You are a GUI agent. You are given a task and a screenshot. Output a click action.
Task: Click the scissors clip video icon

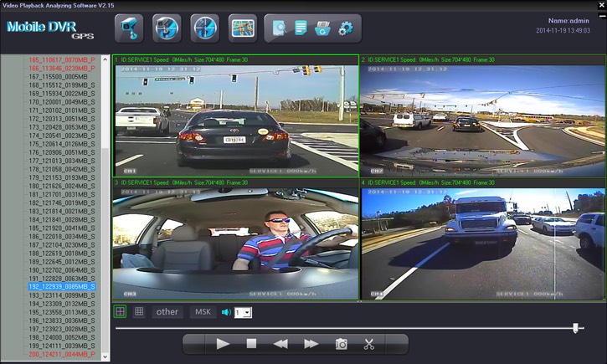[368, 344]
